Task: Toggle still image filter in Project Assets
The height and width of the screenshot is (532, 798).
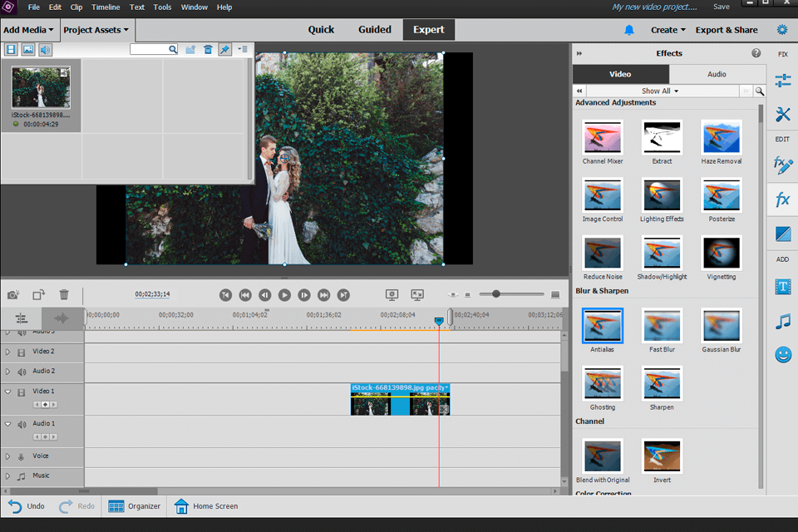Action: point(28,50)
